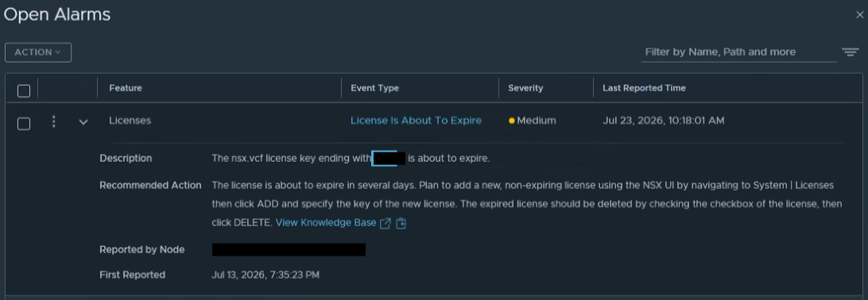Open the filter options icon
The height and width of the screenshot is (300, 868).
coord(851,52)
